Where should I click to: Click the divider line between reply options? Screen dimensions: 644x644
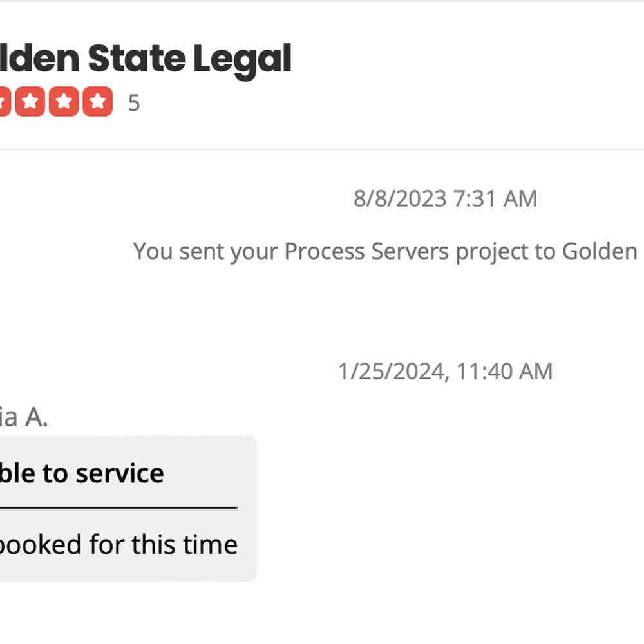[x=119, y=509]
